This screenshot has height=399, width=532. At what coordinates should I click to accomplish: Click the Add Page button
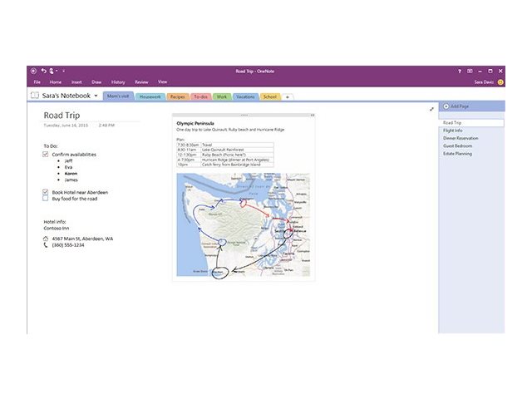tap(456, 106)
